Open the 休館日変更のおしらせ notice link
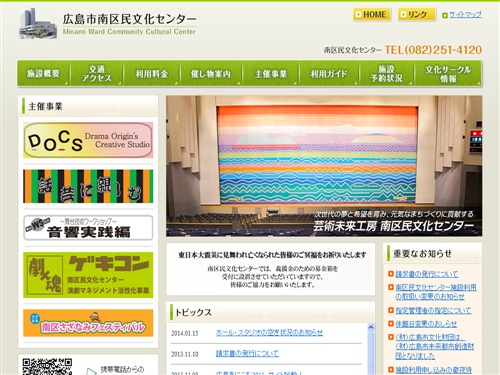 pyautogui.click(x=426, y=324)
